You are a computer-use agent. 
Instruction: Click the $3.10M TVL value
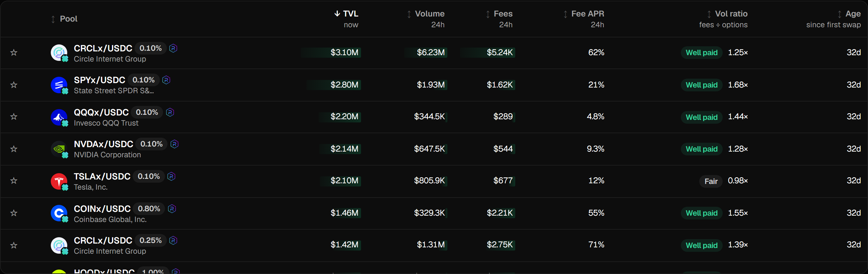(x=344, y=53)
